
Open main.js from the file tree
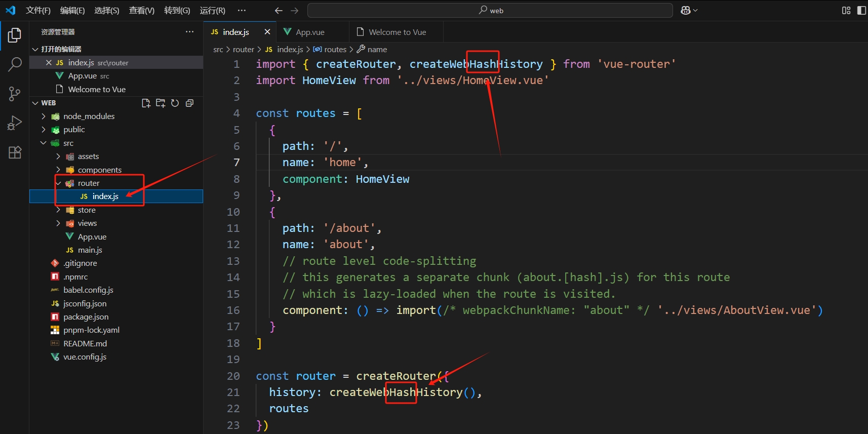click(x=90, y=250)
